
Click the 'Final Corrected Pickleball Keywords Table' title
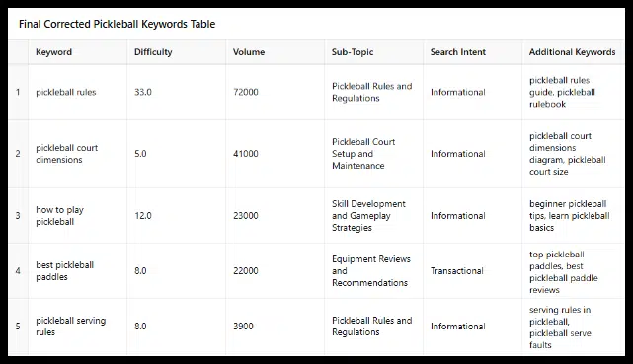coord(118,24)
